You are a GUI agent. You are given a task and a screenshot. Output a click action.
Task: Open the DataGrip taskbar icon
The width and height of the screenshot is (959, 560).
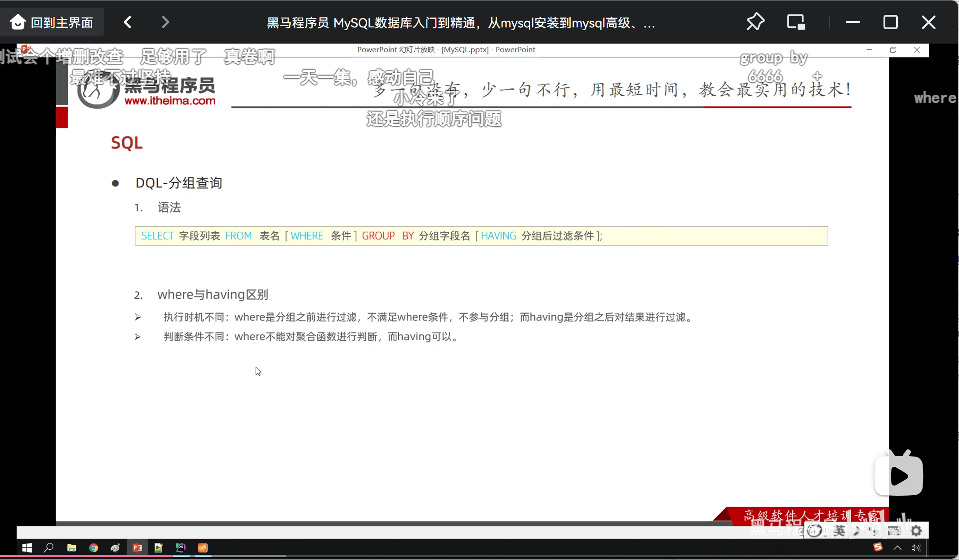pyautogui.click(x=181, y=547)
